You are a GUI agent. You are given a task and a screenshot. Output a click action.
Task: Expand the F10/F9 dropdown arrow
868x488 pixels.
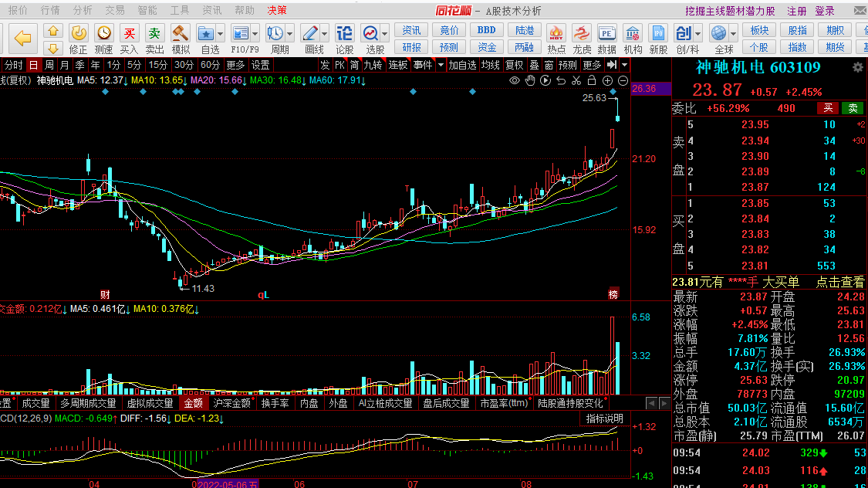point(255,34)
